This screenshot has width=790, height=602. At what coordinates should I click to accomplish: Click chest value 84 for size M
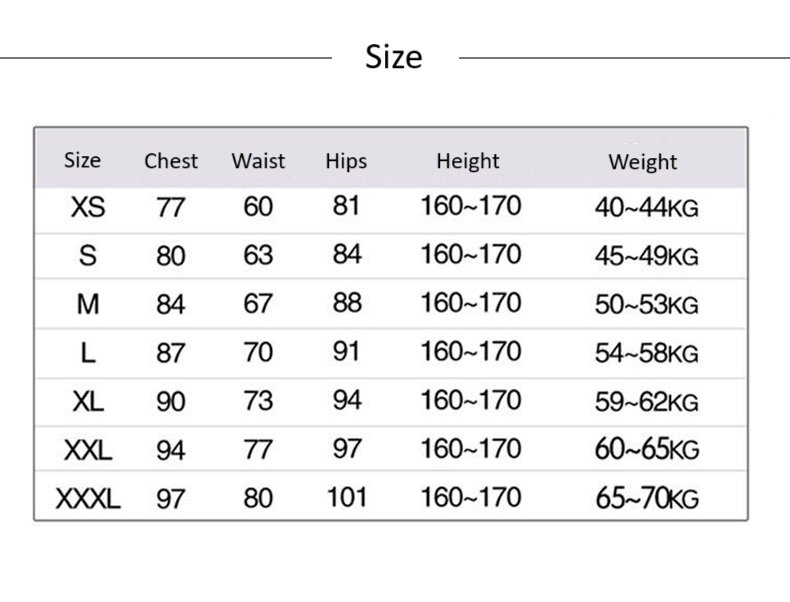tap(171, 304)
